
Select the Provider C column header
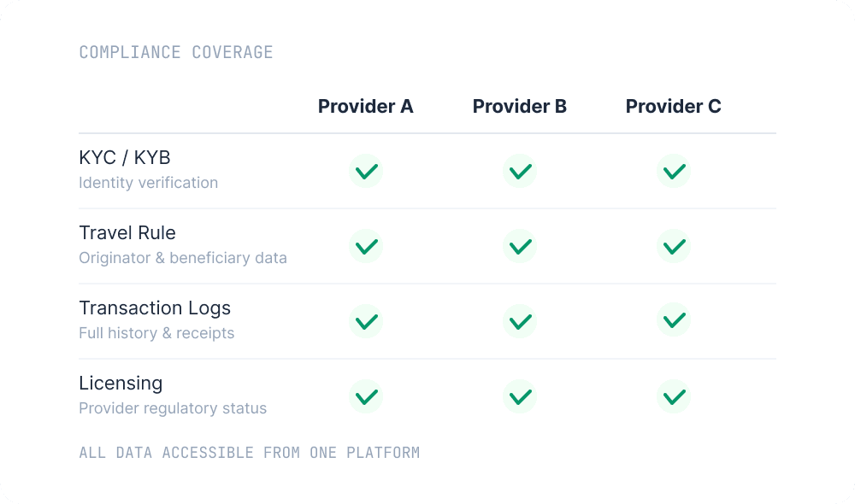coord(674,107)
